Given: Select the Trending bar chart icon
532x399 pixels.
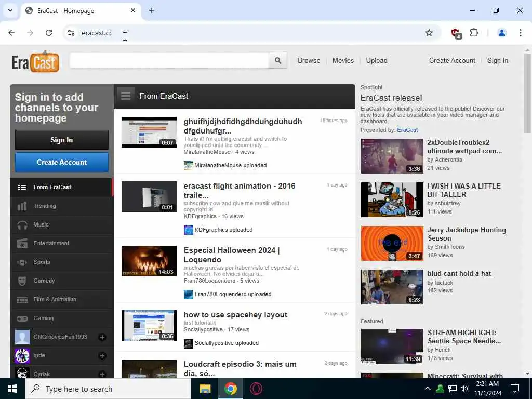Looking at the screenshot, I should pos(22,206).
